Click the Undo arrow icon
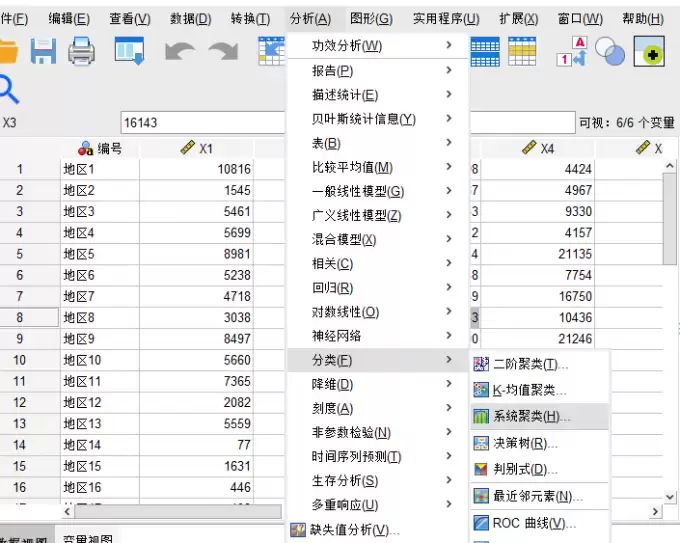The image size is (680, 543). pyautogui.click(x=180, y=51)
